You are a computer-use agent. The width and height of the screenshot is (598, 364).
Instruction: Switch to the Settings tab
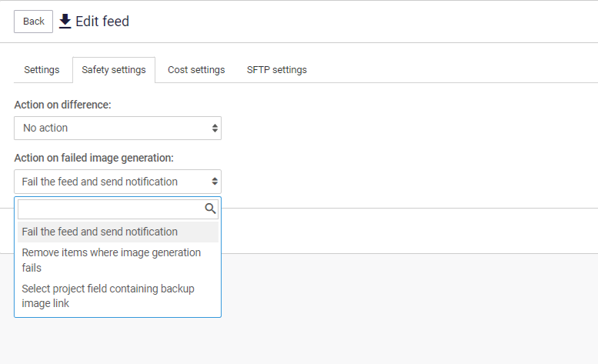click(x=42, y=70)
